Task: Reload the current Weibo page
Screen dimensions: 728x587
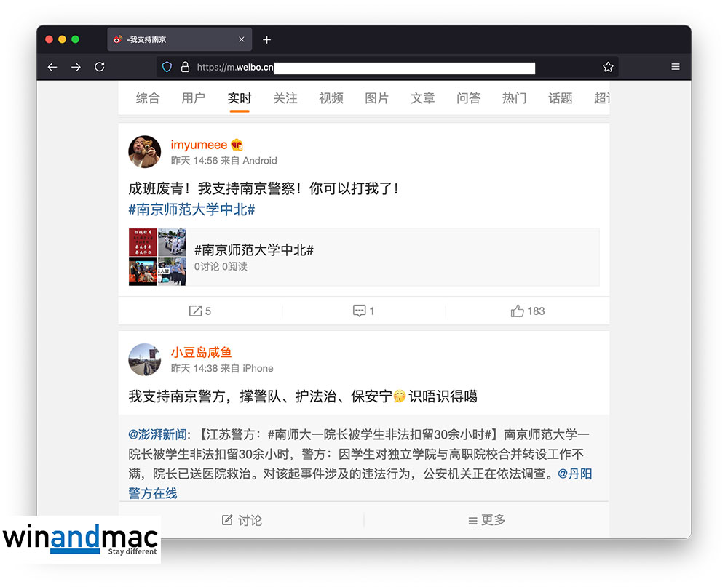Action: coord(100,67)
